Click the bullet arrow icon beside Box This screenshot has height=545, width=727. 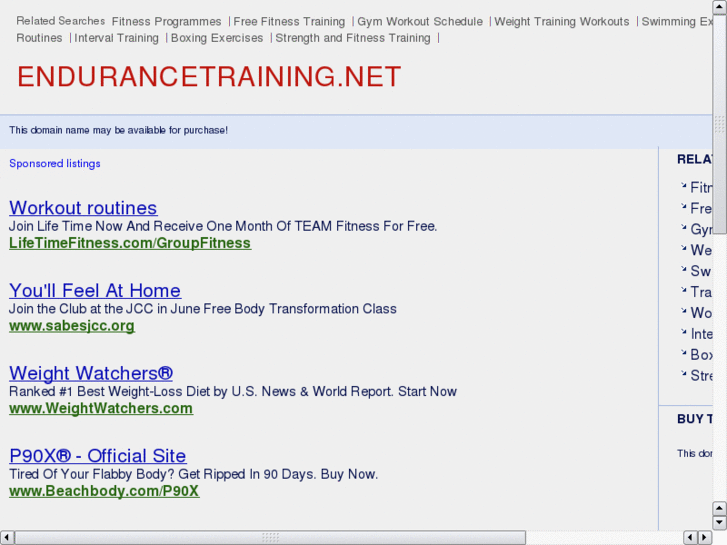683,353
